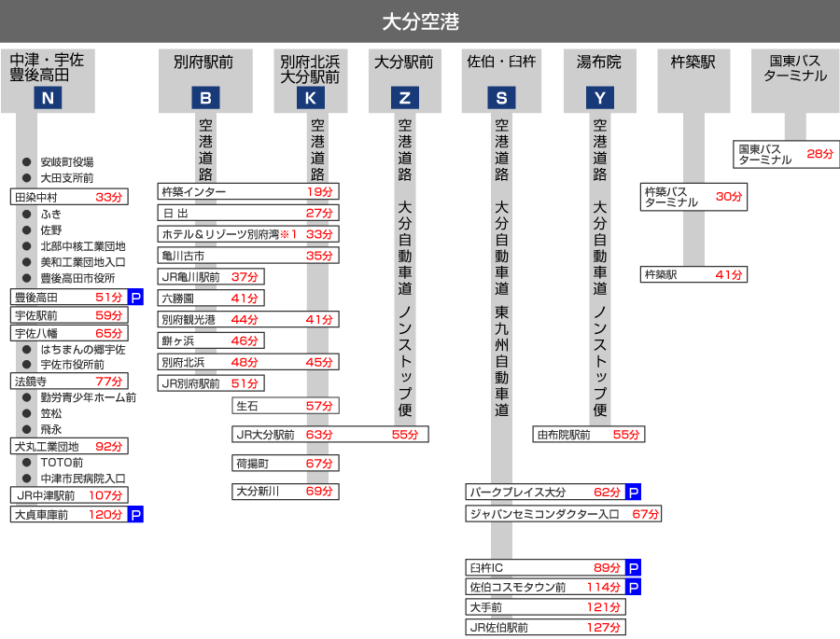The image size is (840, 639).
Task: Click the 杵築インター 19分 stop
Action: (248, 192)
